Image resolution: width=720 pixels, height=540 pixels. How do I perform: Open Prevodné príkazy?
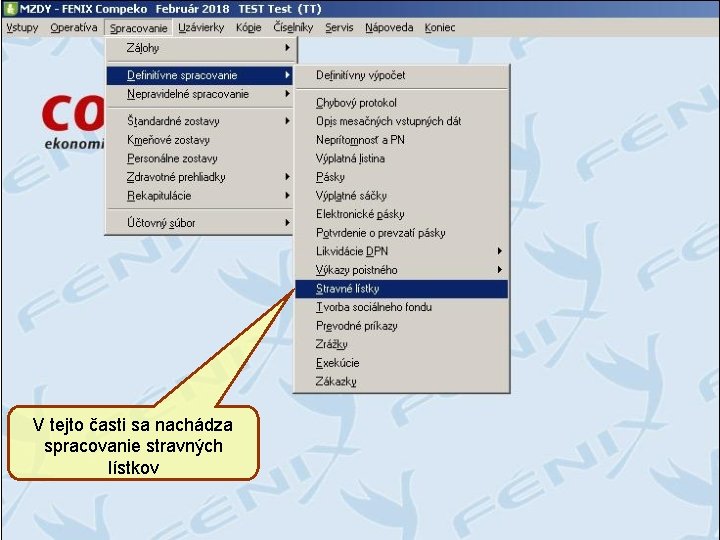(x=402, y=326)
